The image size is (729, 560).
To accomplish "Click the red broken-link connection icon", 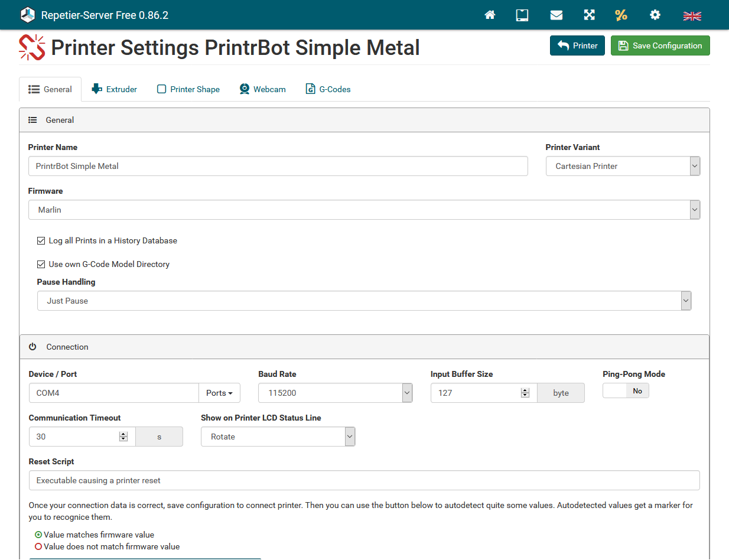I will tap(32, 47).
